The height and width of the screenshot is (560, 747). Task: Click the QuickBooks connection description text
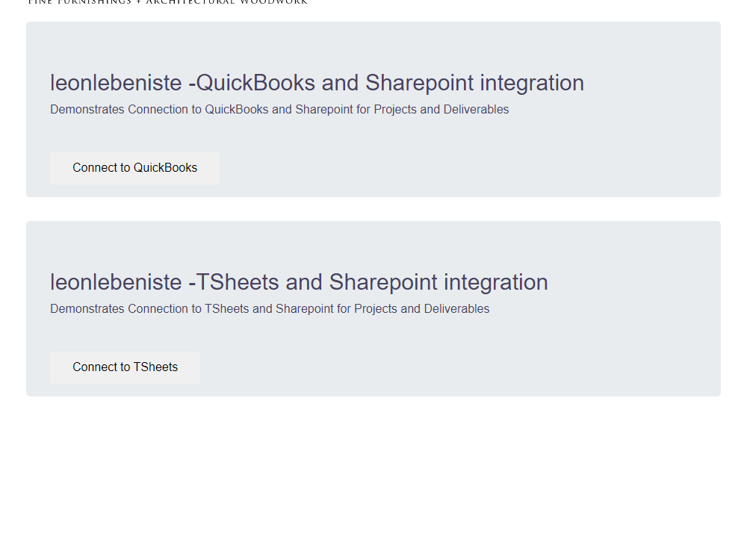279,110
